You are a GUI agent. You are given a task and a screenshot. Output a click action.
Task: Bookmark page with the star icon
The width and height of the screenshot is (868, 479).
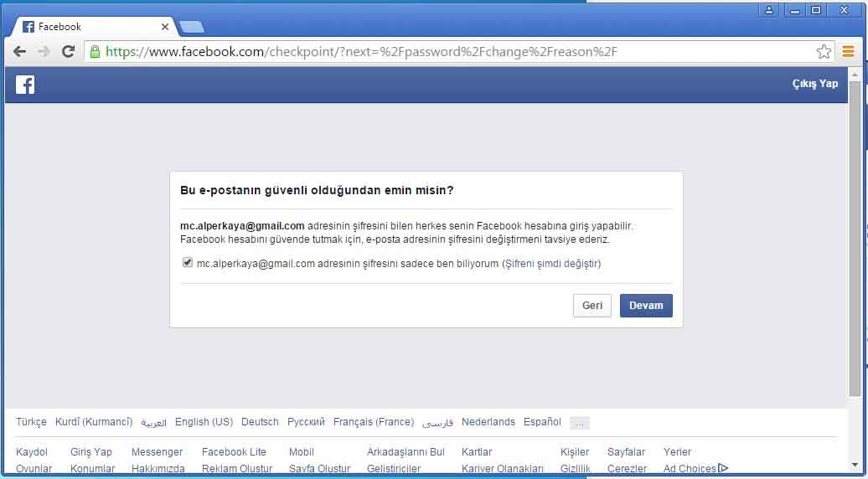(x=824, y=52)
